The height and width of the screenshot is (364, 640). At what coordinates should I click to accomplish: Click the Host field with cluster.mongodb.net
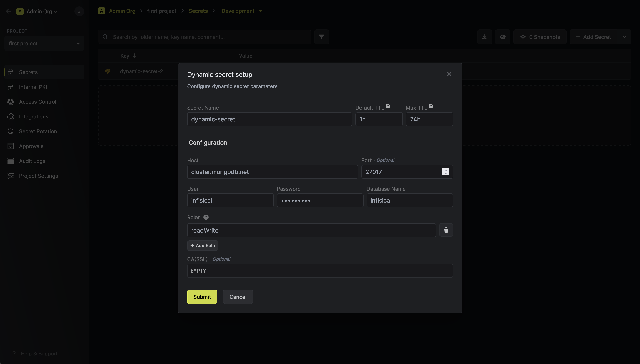tap(272, 172)
